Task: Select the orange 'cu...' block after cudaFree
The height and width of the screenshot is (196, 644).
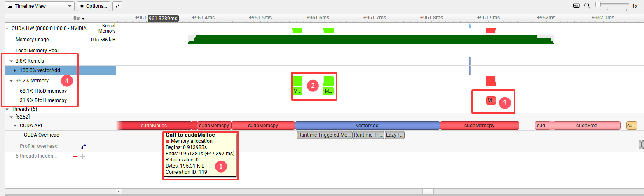Action: pyautogui.click(x=631, y=126)
